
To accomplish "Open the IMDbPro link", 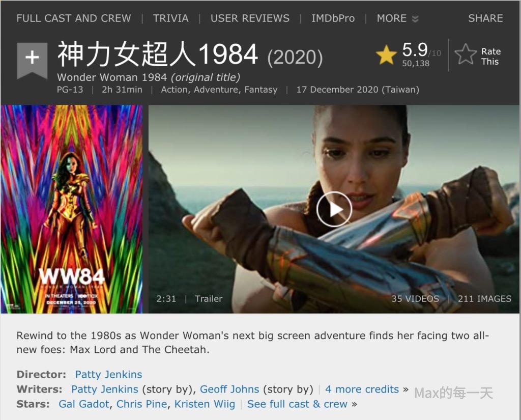I will click(333, 18).
